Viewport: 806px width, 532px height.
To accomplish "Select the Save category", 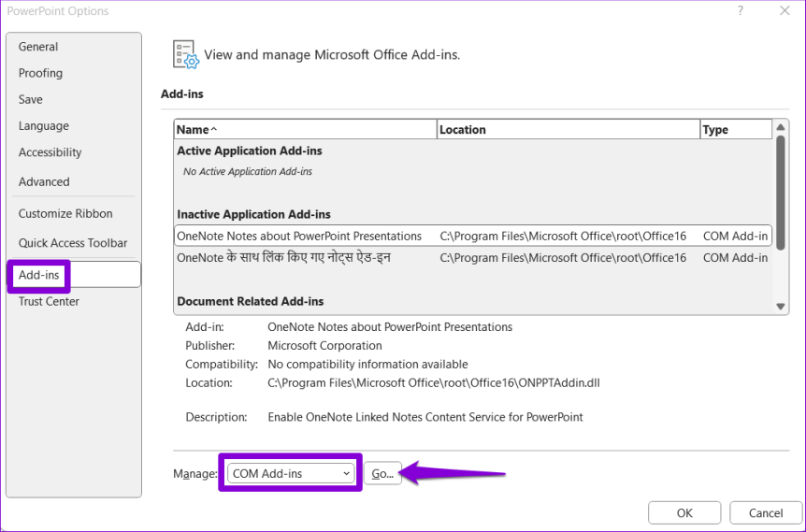I will (x=31, y=99).
